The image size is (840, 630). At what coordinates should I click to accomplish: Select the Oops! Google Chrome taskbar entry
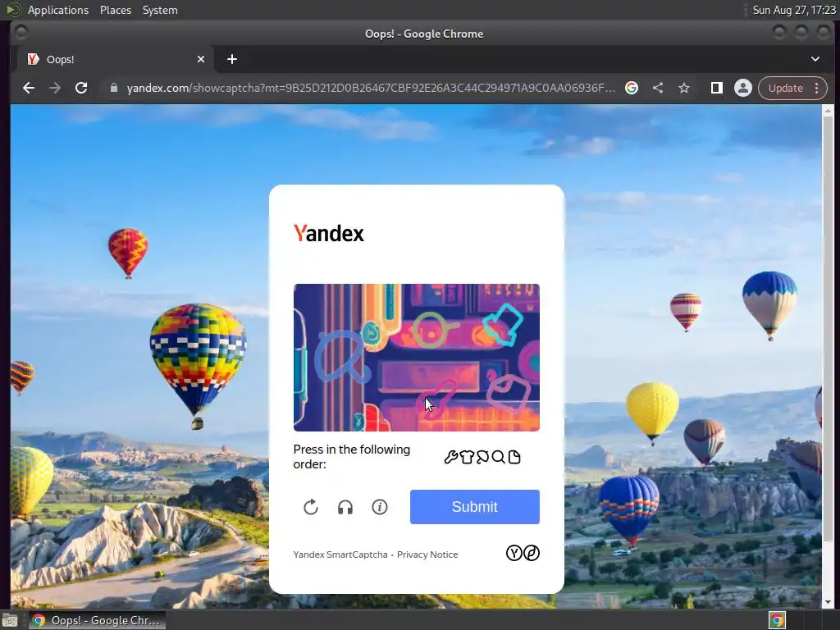coord(97,620)
